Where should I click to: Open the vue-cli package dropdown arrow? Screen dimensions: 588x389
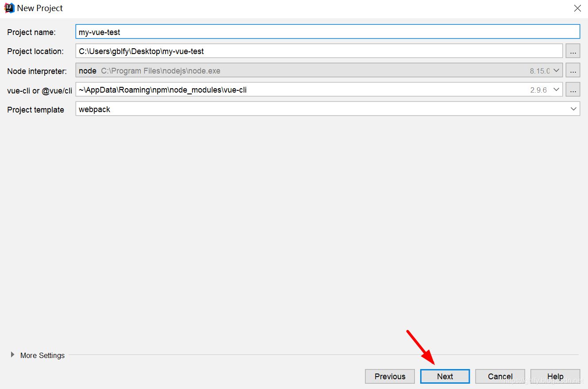coord(557,89)
